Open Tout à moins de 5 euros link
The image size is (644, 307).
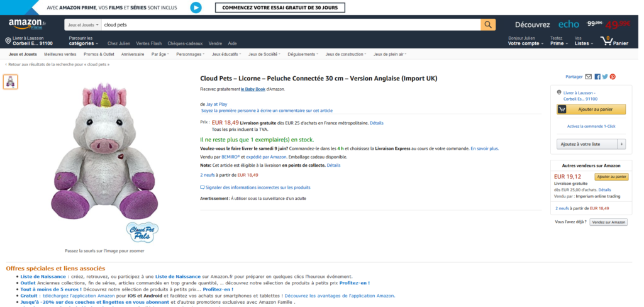[x=50, y=289]
